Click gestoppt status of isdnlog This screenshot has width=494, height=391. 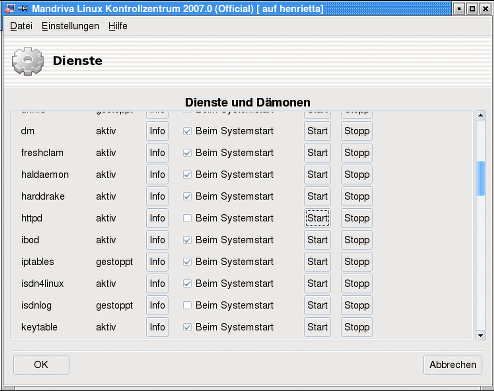click(x=114, y=306)
